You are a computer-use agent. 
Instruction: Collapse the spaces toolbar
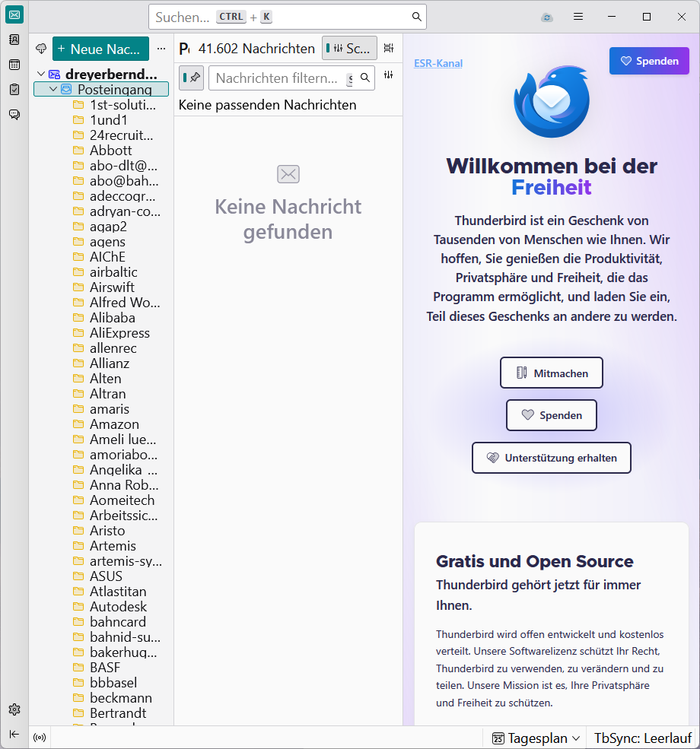click(14, 735)
